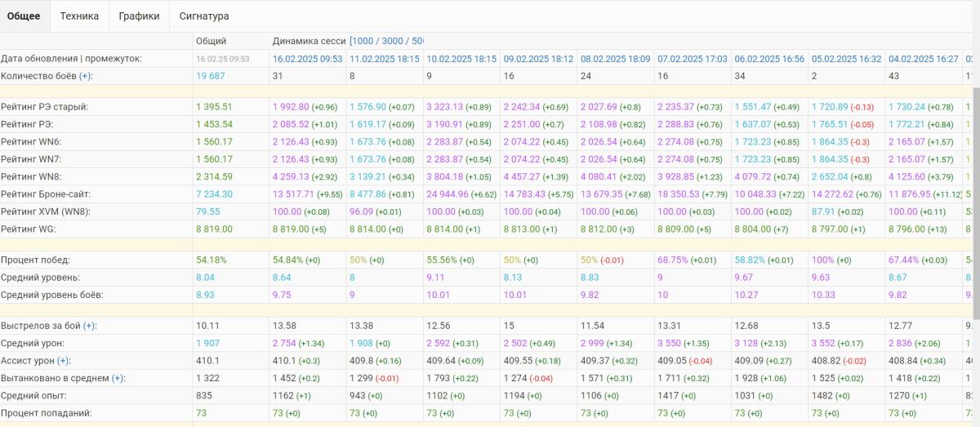Click the Рейтинг РЭ value 3 190.91

coord(444,124)
